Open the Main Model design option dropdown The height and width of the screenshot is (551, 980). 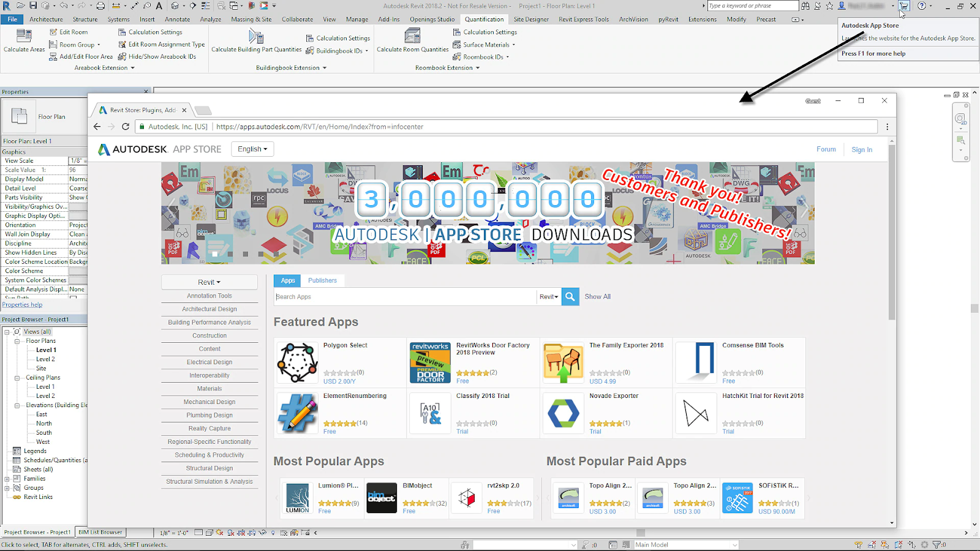pyautogui.click(x=686, y=544)
